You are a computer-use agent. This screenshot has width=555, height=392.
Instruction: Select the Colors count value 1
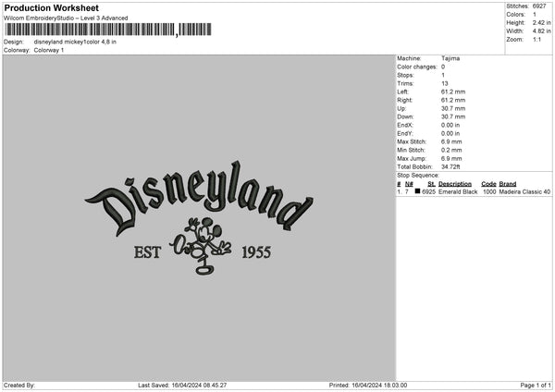coord(535,15)
